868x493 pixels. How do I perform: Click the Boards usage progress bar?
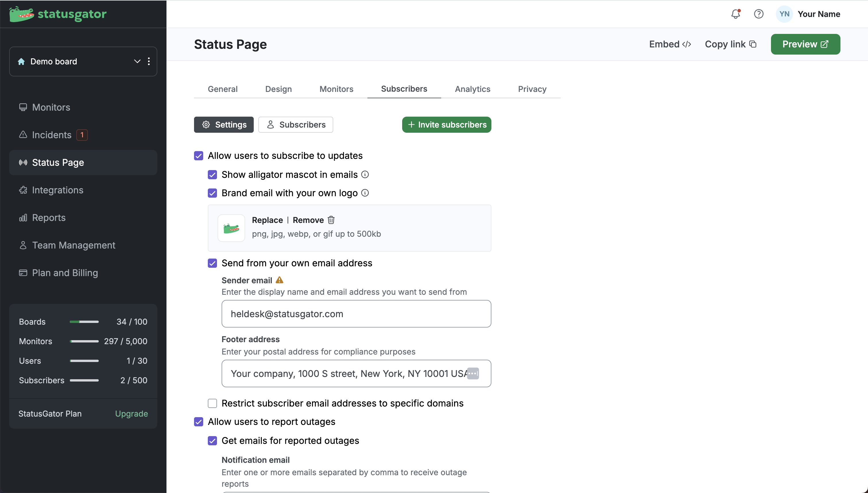coord(84,322)
